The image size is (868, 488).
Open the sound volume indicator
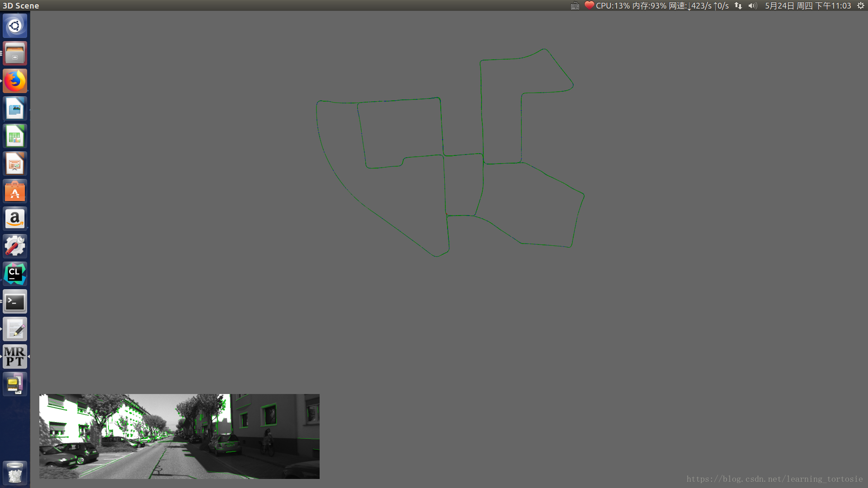click(x=752, y=6)
